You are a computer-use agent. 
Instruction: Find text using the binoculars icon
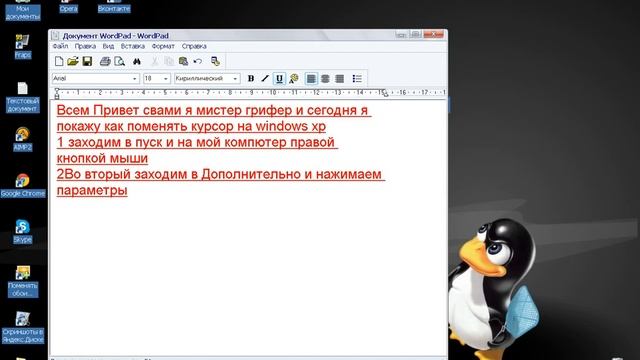coord(137,61)
